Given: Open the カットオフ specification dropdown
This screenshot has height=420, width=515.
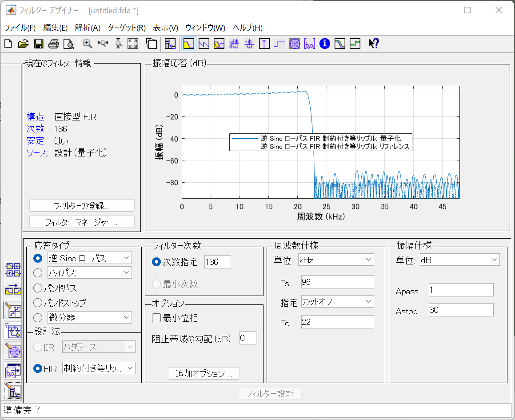Looking at the screenshot, I should pyautogui.click(x=337, y=302).
